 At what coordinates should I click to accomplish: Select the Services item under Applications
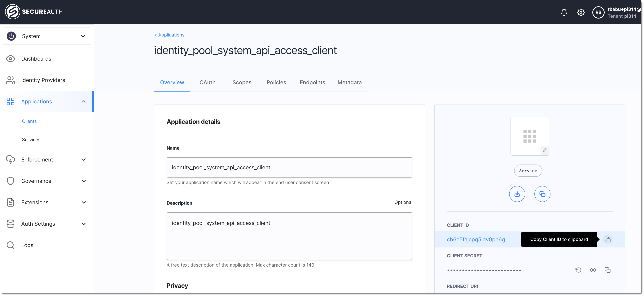(32, 139)
